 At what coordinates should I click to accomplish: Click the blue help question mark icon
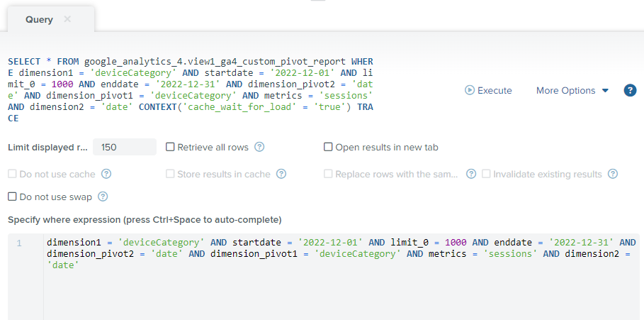630,91
